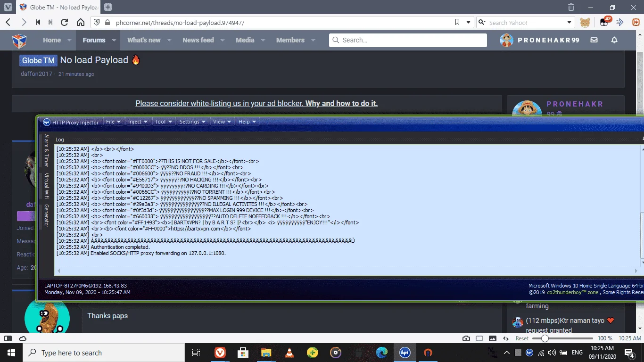Viewport: 644px width, 362px height.
Task: Open Vivaldi sync cloud icon
Action: 22,338
